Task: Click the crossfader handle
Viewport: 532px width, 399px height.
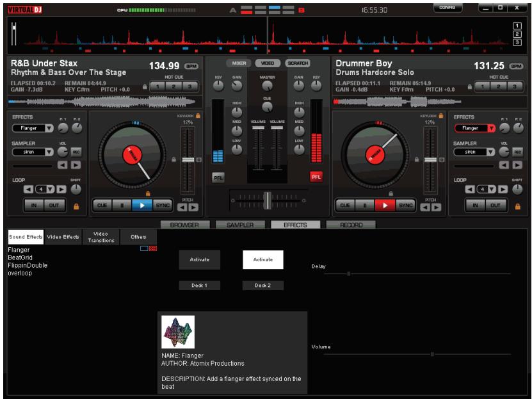Action: (268, 200)
